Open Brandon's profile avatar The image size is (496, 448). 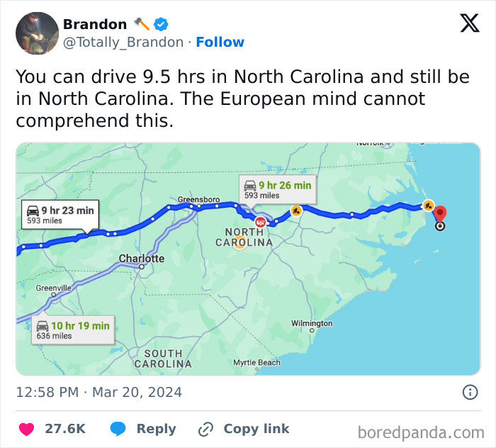[37, 33]
